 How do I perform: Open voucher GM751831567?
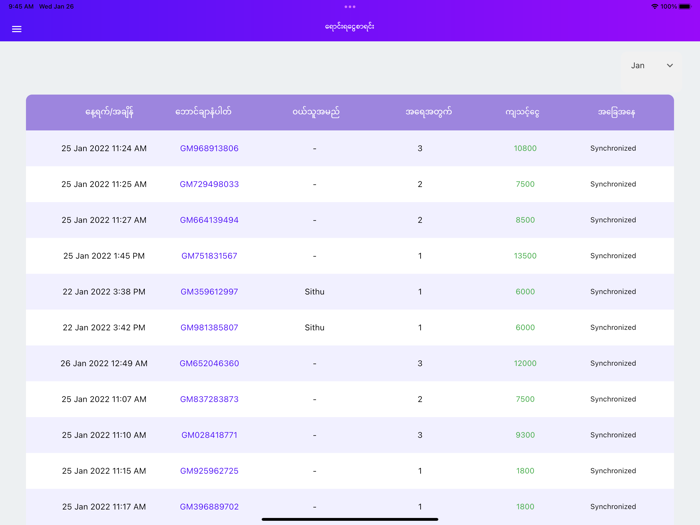point(209,256)
